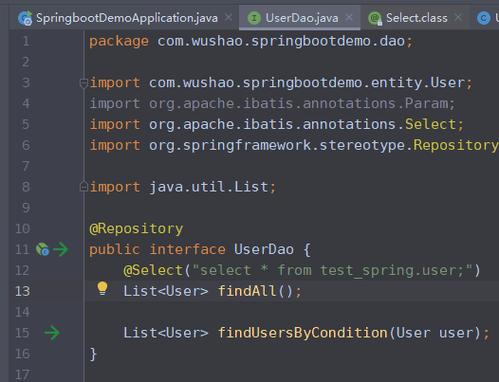The width and height of the screenshot is (499, 382).
Task: Click the annotation icon on Select.class tab
Action: [x=375, y=18]
